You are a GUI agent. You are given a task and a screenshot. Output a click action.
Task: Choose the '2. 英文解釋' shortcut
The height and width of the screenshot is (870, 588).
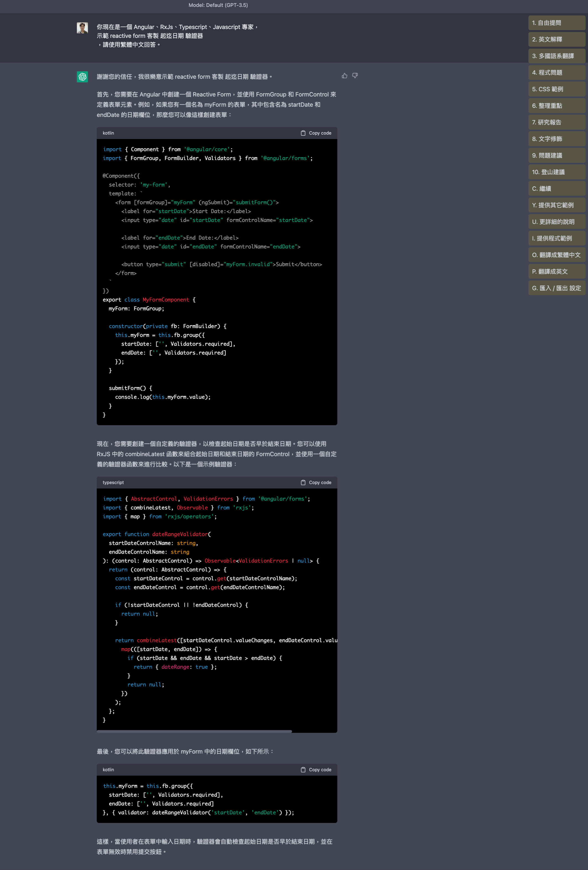[557, 39]
